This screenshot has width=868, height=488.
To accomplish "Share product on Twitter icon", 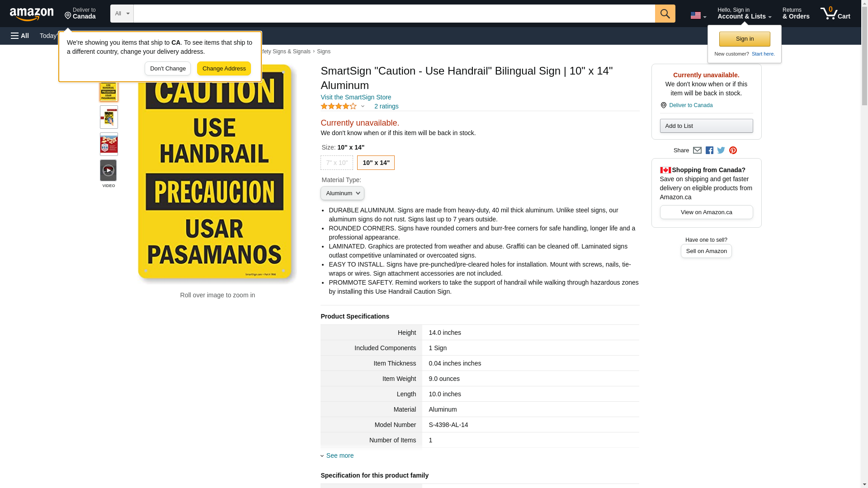I will coord(721,150).
